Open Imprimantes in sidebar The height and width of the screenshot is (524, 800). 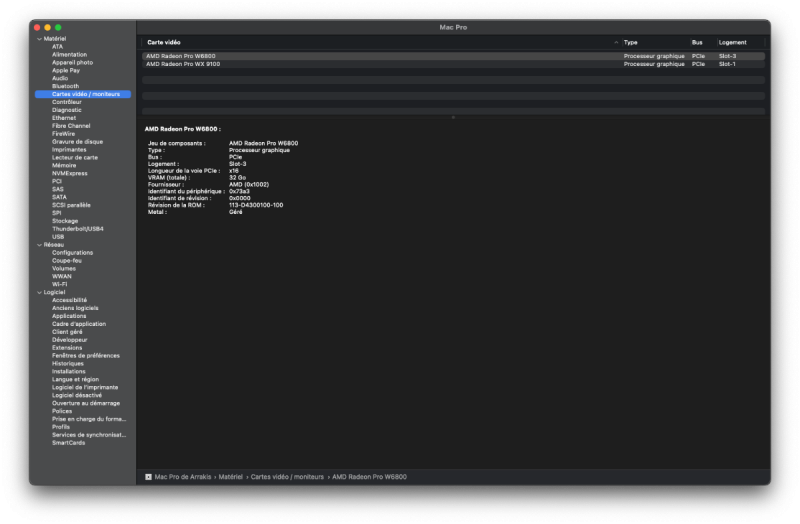click(x=69, y=149)
